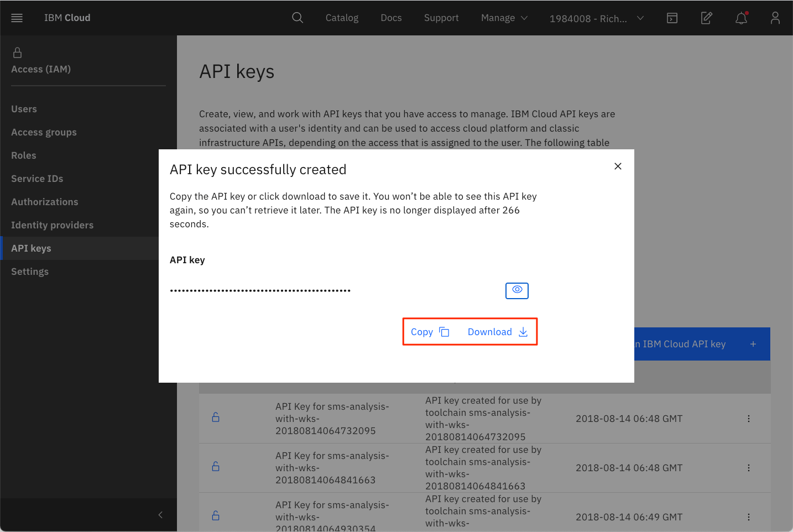Open the user profile avatar icon
793x532 pixels.
point(775,18)
